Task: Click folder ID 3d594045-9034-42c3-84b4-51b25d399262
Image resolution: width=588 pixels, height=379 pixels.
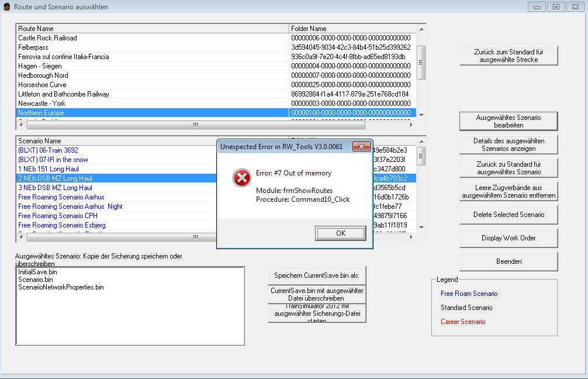Action: (x=351, y=47)
